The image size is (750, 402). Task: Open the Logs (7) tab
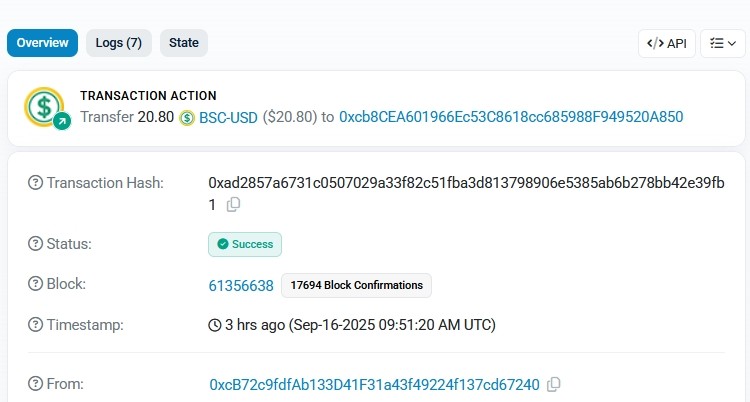point(118,43)
